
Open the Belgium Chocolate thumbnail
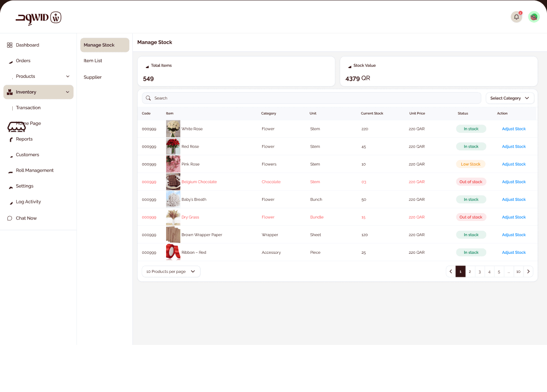pos(173,182)
